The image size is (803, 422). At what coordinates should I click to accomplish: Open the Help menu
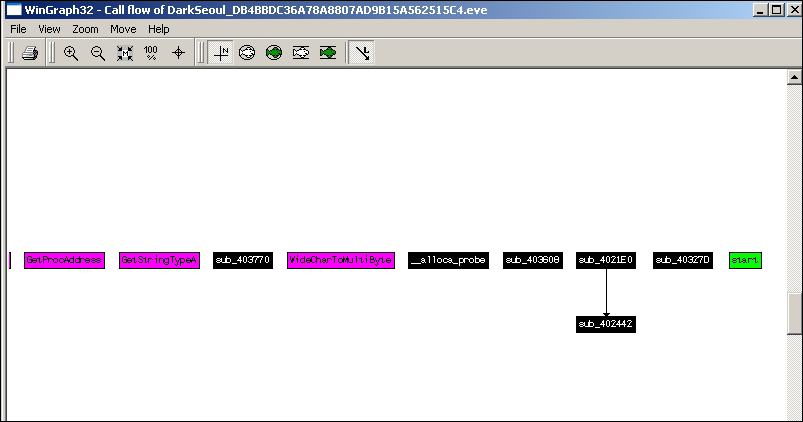pos(158,29)
